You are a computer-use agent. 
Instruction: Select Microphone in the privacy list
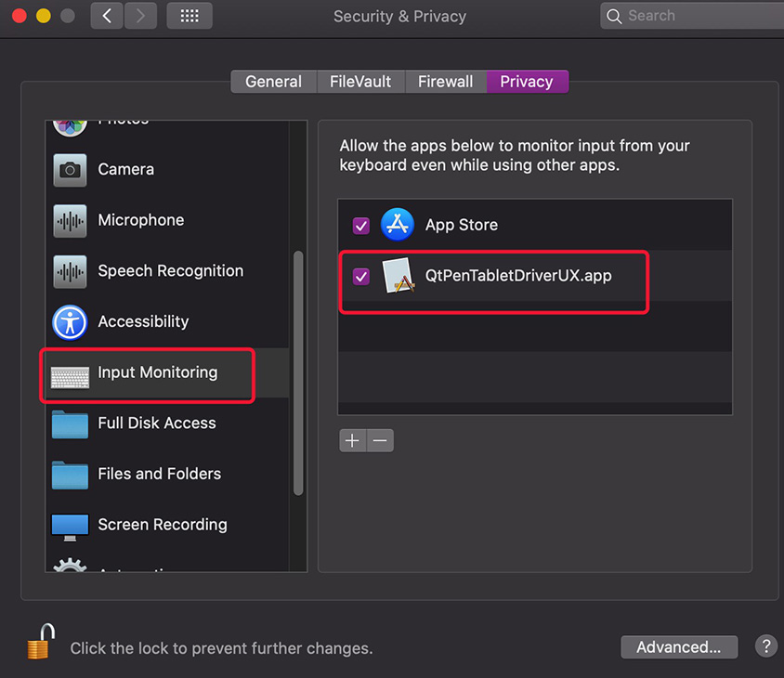click(x=167, y=220)
